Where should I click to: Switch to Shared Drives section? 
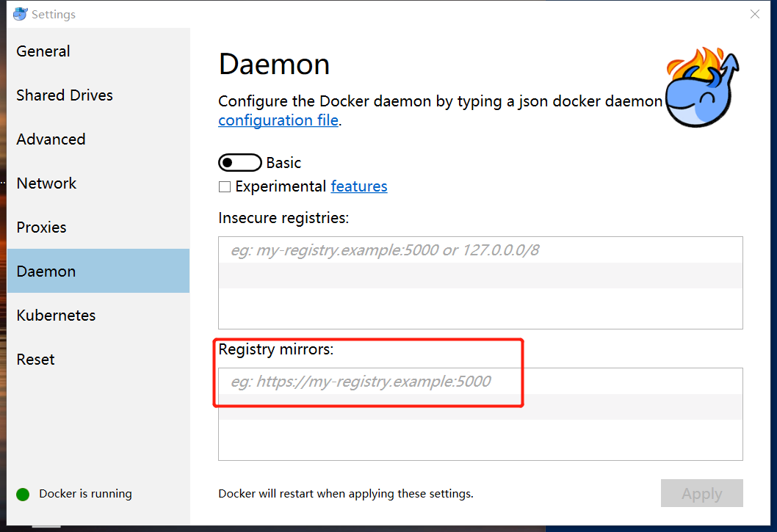(65, 95)
